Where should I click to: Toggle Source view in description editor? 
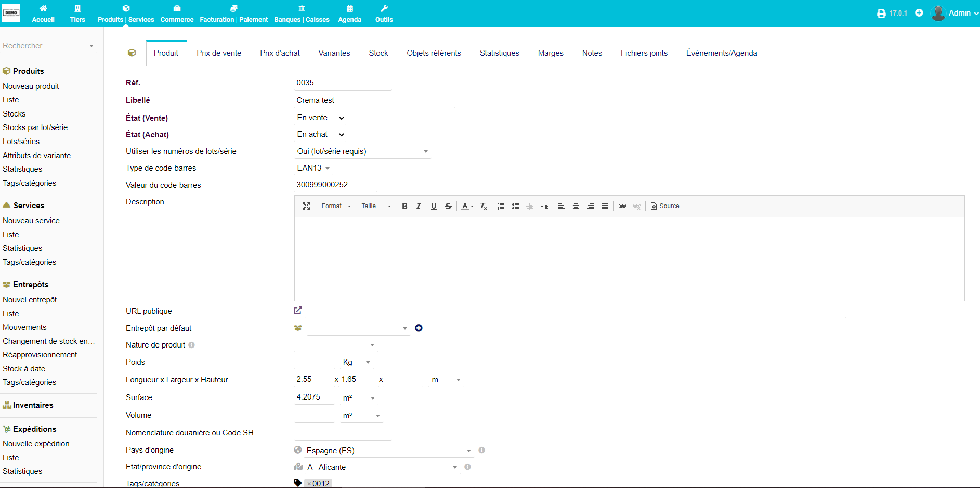665,206
